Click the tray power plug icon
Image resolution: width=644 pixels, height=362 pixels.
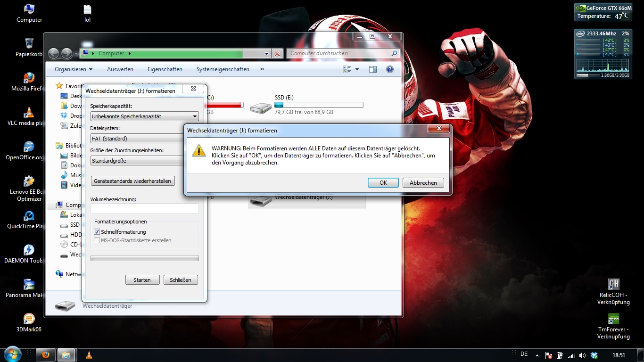(560, 355)
